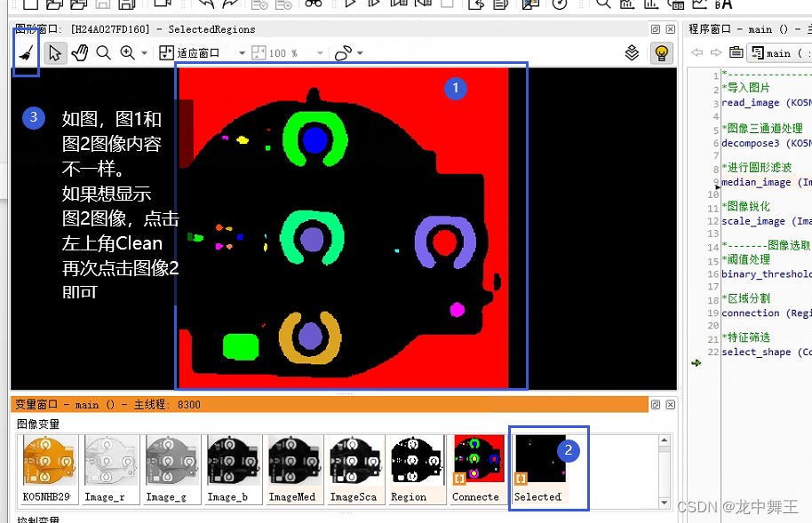Toggle the region drawing shape tool

[342, 52]
